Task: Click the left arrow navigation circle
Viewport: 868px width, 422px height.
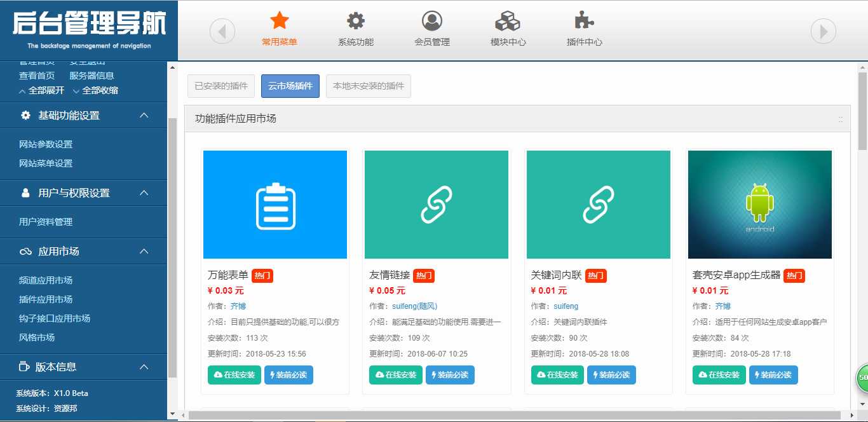Action: coord(222,31)
